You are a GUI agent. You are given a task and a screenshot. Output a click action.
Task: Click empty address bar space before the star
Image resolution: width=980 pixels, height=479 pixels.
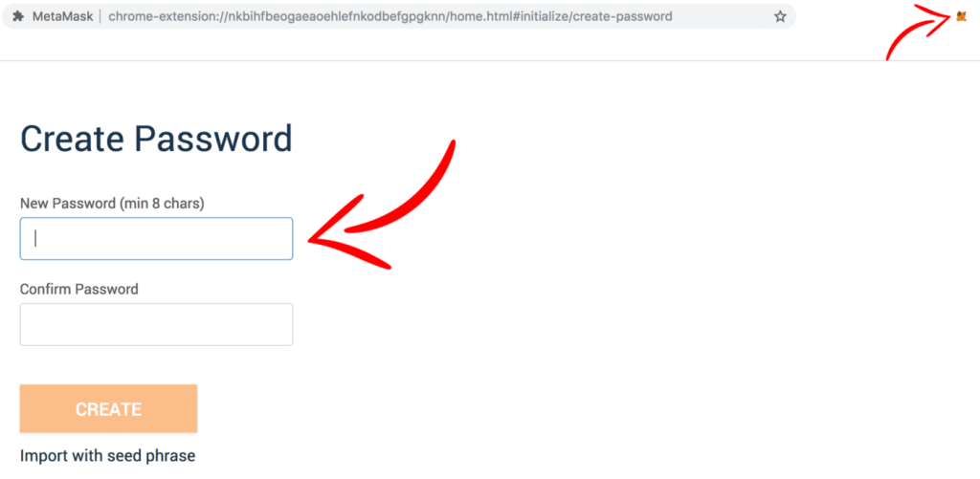pos(722,16)
